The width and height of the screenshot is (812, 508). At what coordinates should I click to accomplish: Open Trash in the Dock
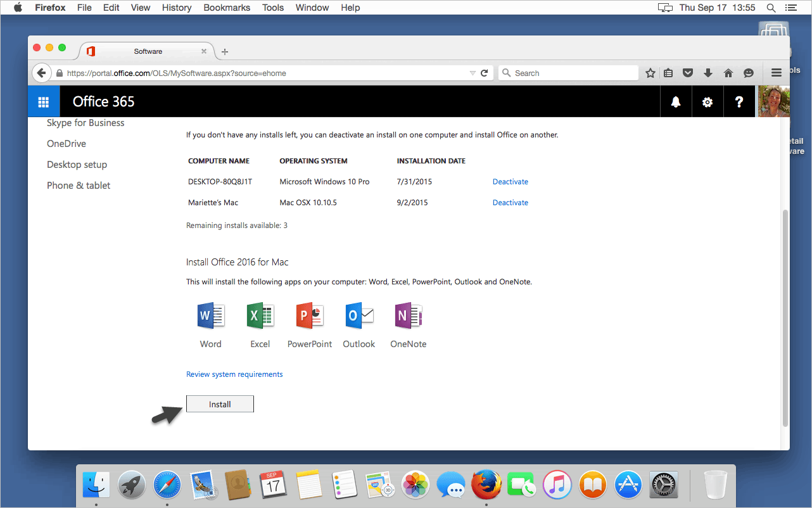pos(716,485)
